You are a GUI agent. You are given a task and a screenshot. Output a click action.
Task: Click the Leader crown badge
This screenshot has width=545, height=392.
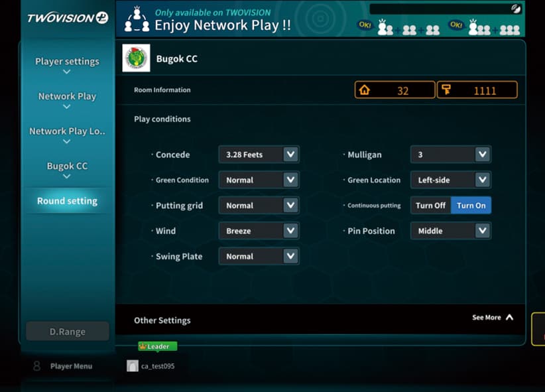click(157, 346)
